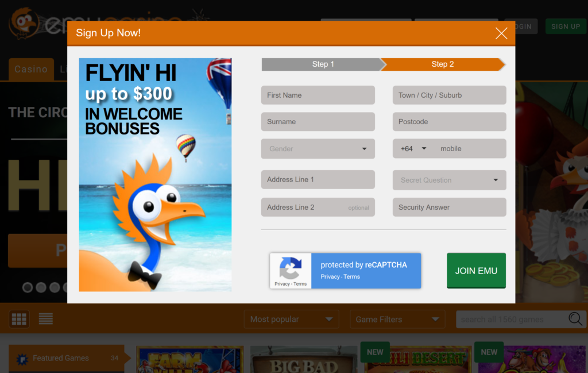Click the Surname input field
This screenshot has height=373, width=588.
pos(318,122)
